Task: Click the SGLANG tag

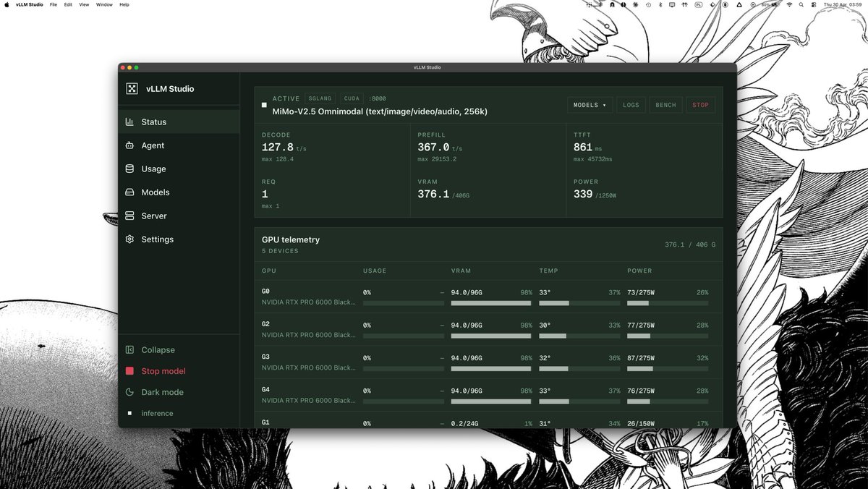Action: coord(320,98)
